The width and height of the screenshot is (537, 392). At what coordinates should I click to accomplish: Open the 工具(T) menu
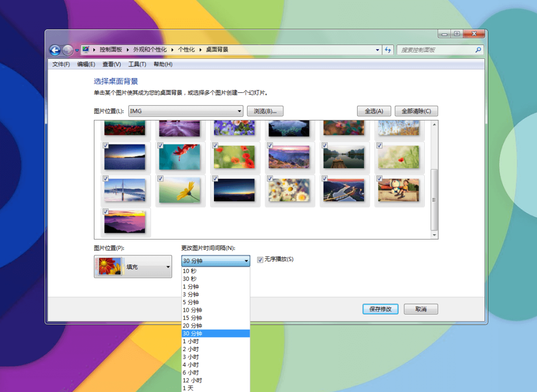click(137, 64)
